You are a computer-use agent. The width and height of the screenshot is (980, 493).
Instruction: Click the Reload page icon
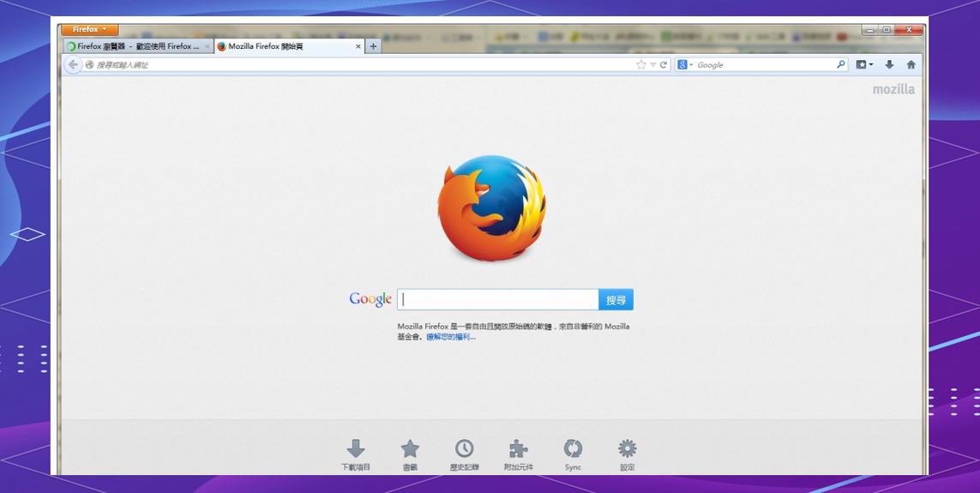(x=664, y=65)
